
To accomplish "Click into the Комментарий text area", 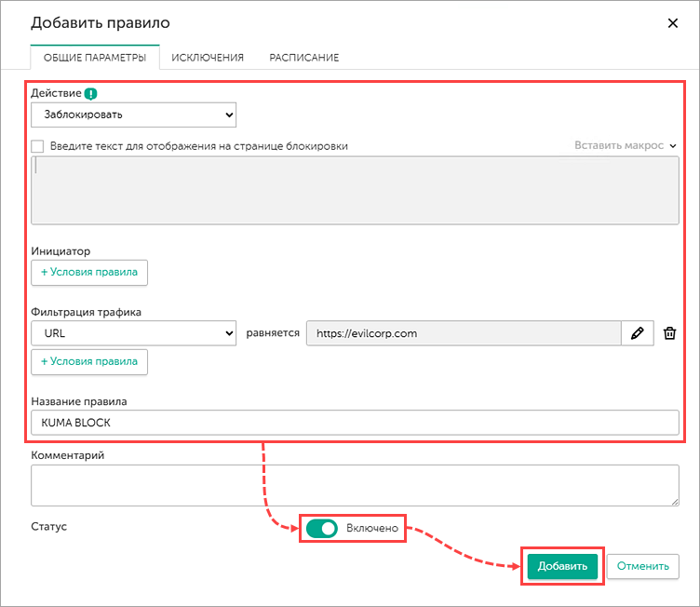I will pyautogui.click(x=355, y=486).
